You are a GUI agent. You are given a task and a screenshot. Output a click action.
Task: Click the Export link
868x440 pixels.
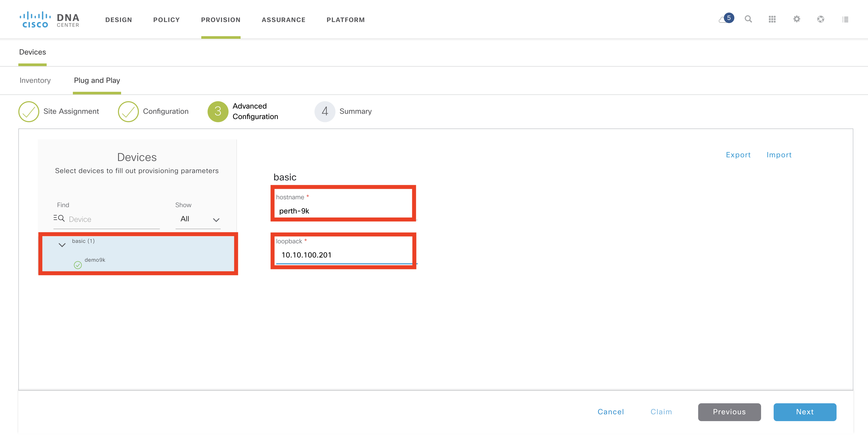[x=738, y=155]
